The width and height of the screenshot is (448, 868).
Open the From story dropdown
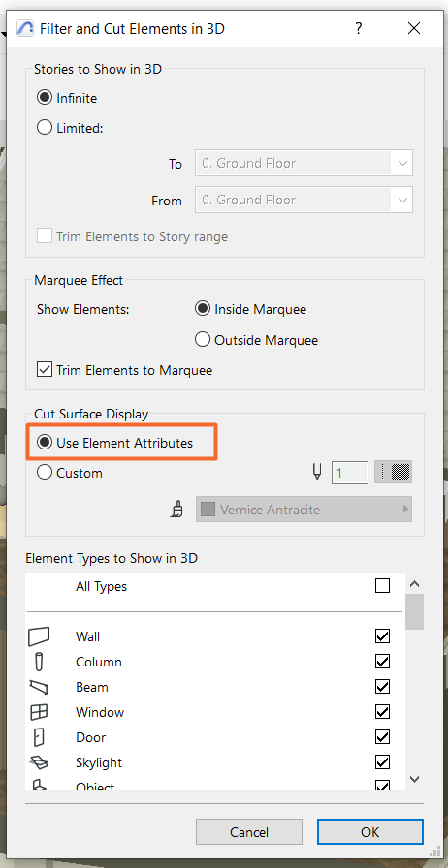click(x=304, y=200)
